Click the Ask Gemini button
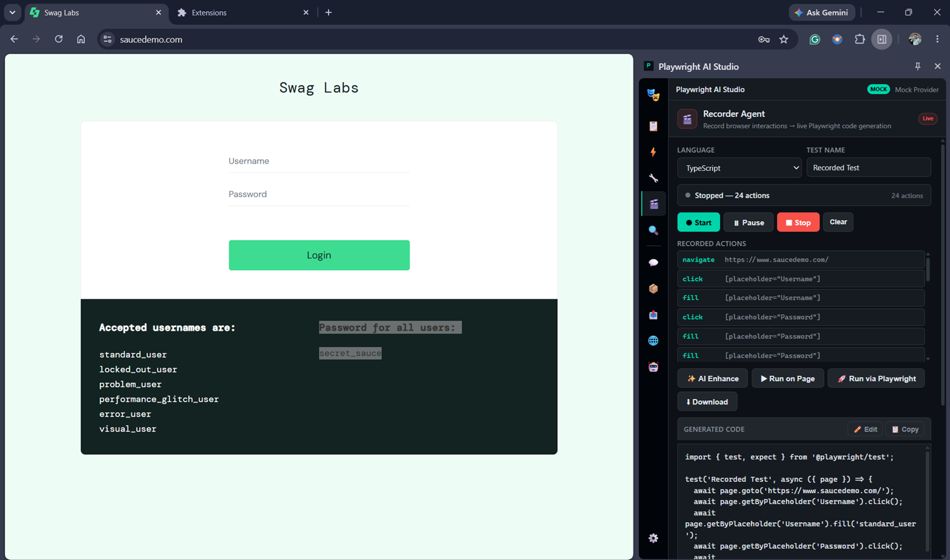 [x=822, y=12]
